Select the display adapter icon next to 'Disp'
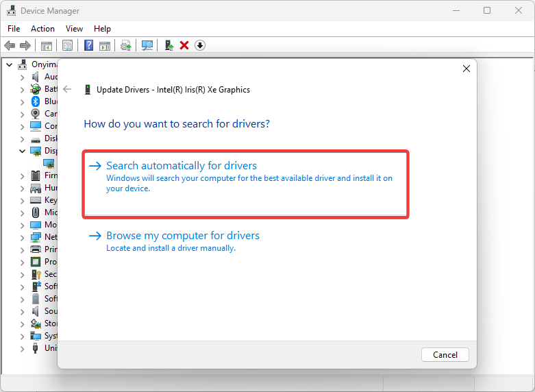535x392 pixels. tap(36, 151)
